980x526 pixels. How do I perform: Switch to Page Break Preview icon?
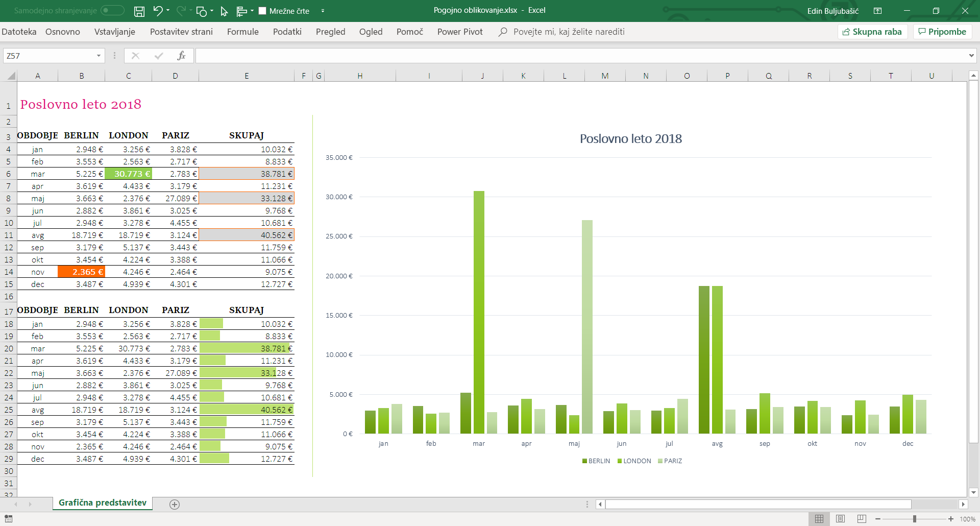862,519
